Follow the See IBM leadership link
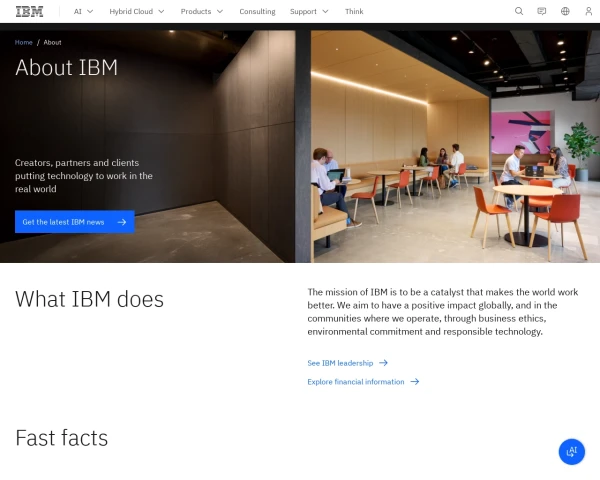The width and height of the screenshot is (600, 480). coord(340,363)
